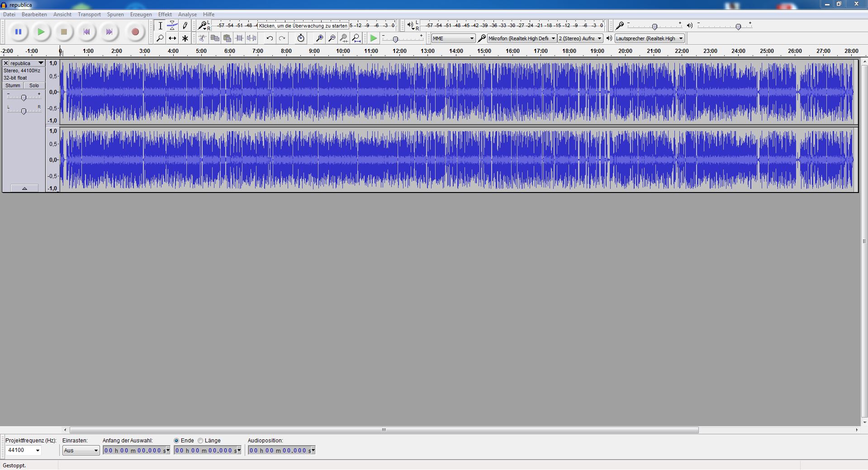Mute the track with Stumm button
Image resolution: width=868 pixels, height=470 pixels.
click(x=13, y=85)
